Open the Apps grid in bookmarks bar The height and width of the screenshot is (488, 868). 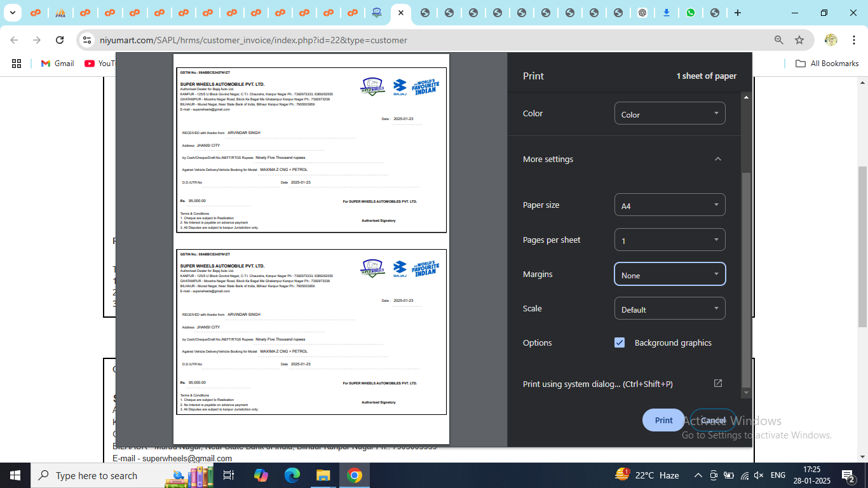[17, 64]
